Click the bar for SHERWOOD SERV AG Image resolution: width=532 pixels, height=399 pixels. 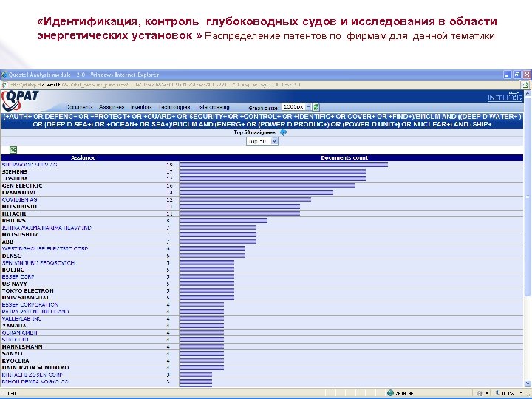coord(284,165)
